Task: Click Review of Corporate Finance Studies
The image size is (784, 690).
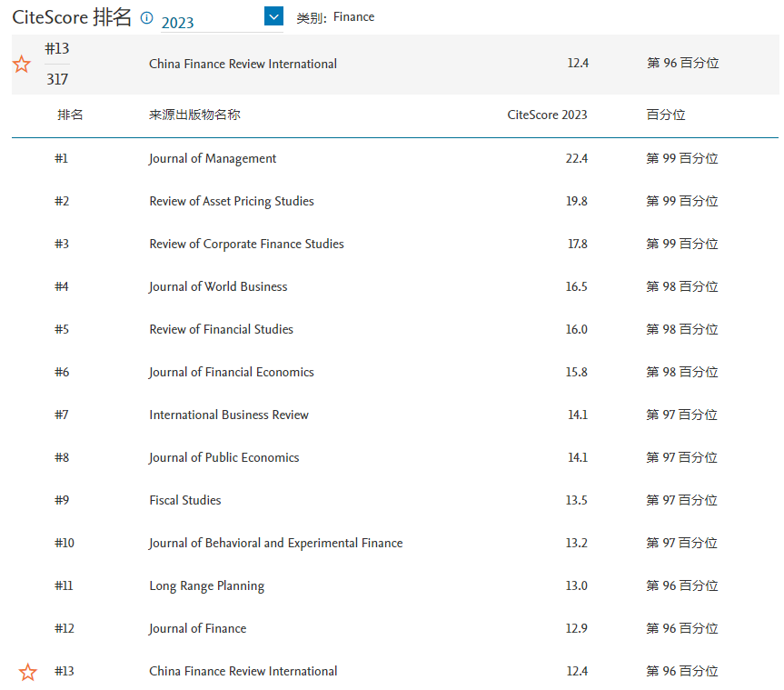Action: [x=246, y=244]
